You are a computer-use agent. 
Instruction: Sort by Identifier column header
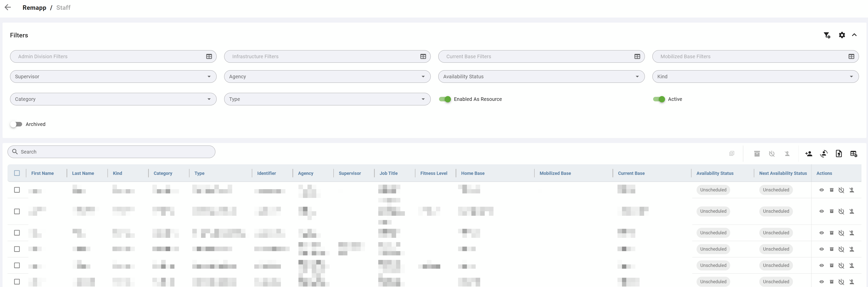click(267, 173)
